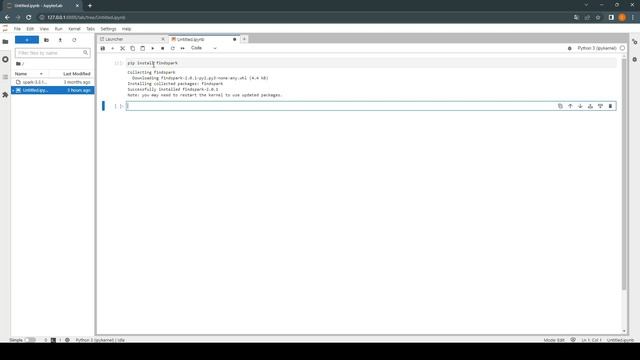Sort files by Last Modified column
Screen dimensions: 640x360
tap(76, 74)
